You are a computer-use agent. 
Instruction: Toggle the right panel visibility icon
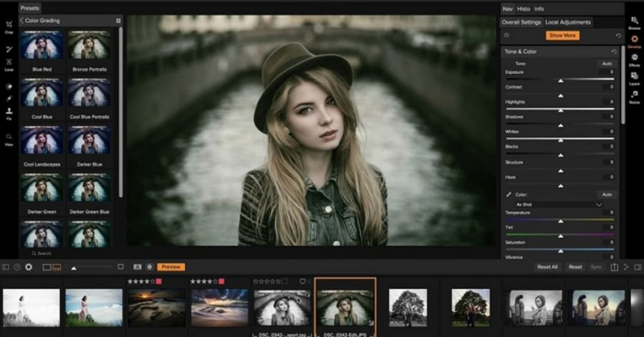[638, 267]
